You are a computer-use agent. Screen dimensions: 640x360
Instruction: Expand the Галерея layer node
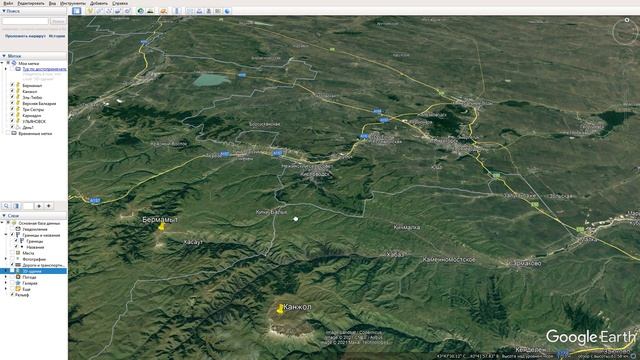(x=6, y=283)
